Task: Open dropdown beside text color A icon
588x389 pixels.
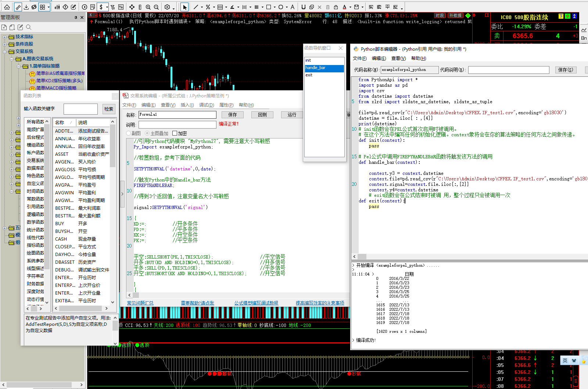Action: point(350,7)
